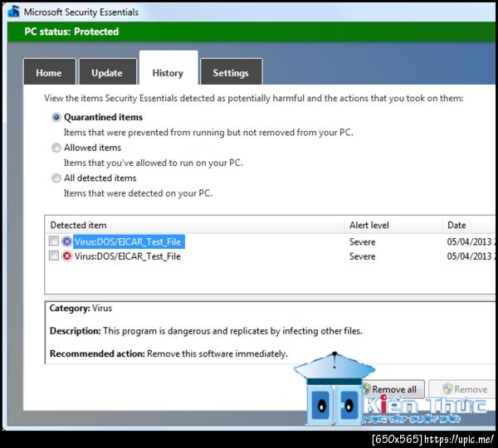Sort by the Alert level column header

point(393,225)
